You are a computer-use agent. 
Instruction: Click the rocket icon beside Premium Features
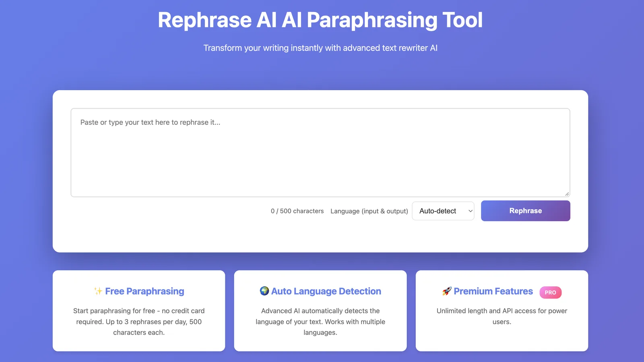447,291
